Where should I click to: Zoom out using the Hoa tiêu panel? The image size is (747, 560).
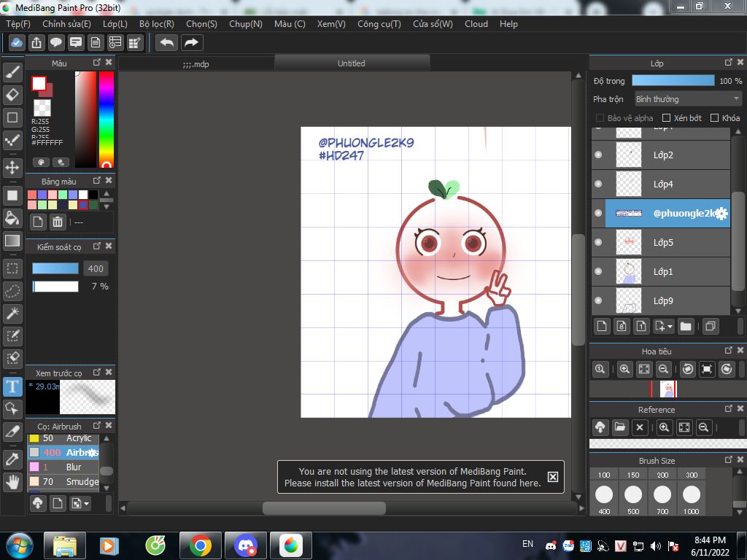coord(662,369)
